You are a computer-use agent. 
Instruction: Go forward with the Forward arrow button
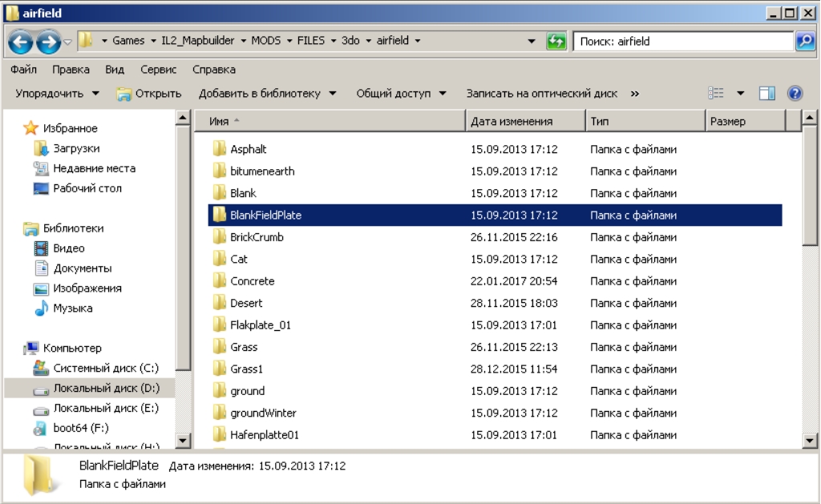click(x=49, y=42)
